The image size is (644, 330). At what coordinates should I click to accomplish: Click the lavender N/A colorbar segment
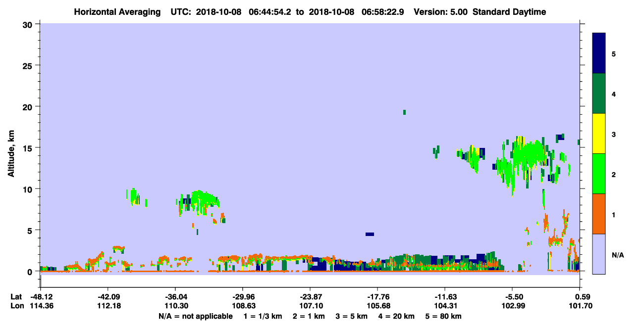(x=599, y=254)
